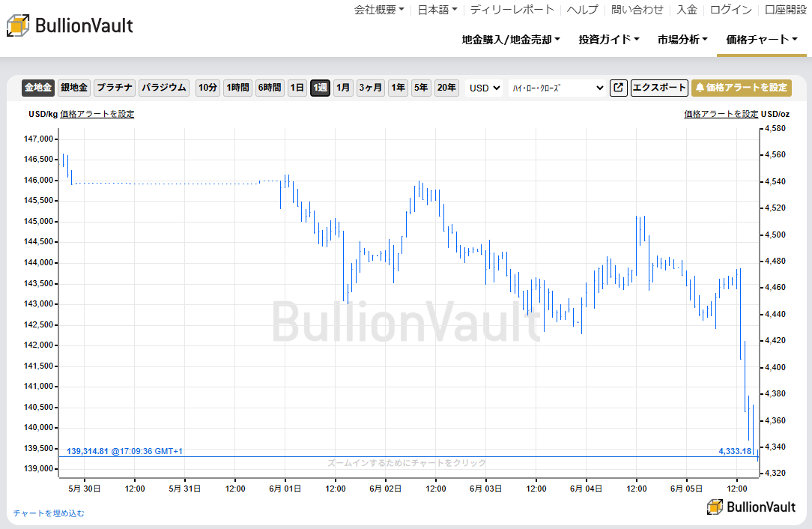This screenshot has height=529, width=812.
Task: Click the BullionVault logo below the chart
Action: coord(751,507)
